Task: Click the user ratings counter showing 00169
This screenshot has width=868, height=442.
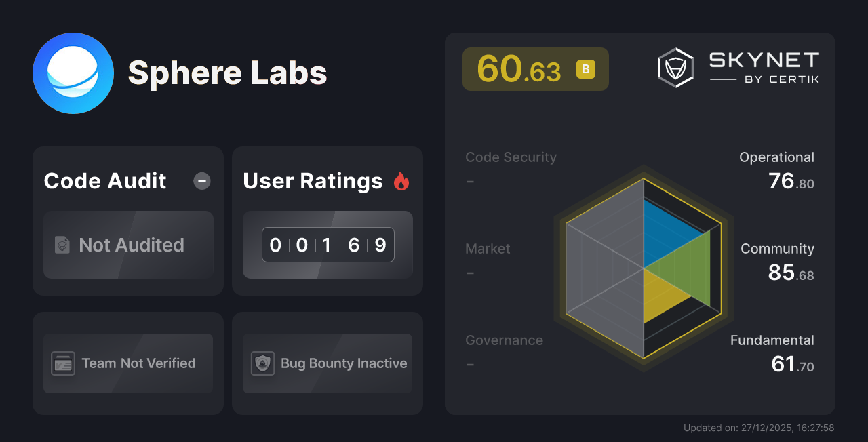Action: 328,245
